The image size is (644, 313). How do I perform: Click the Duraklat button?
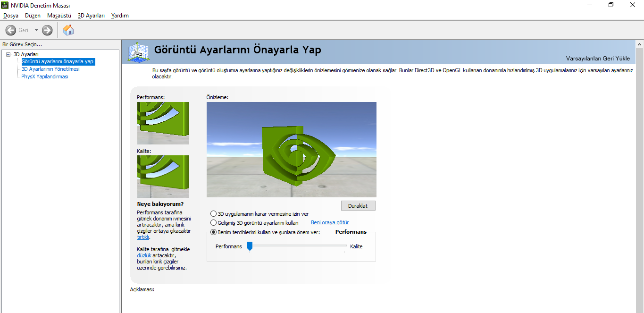click(358, 206)
